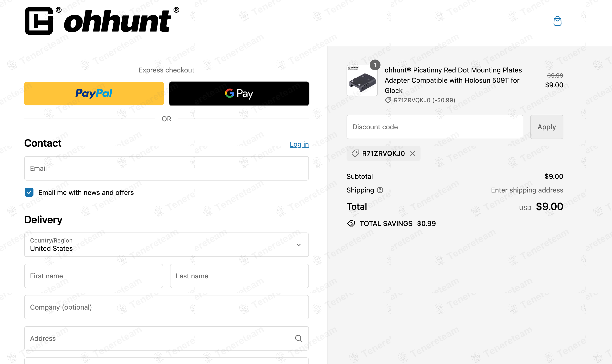Expand the Country/Region dropdown
The width and height of the screenshot is (612, 364).
click(x=167, y=245)
